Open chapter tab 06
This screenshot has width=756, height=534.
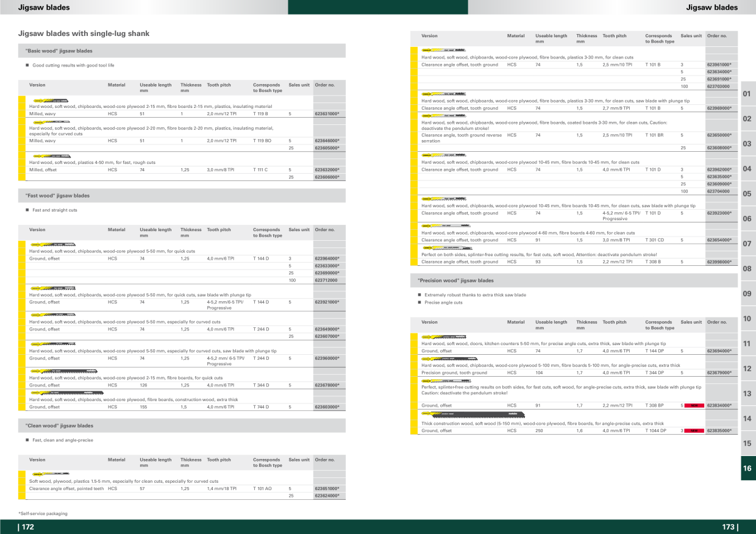pos(747,219)
